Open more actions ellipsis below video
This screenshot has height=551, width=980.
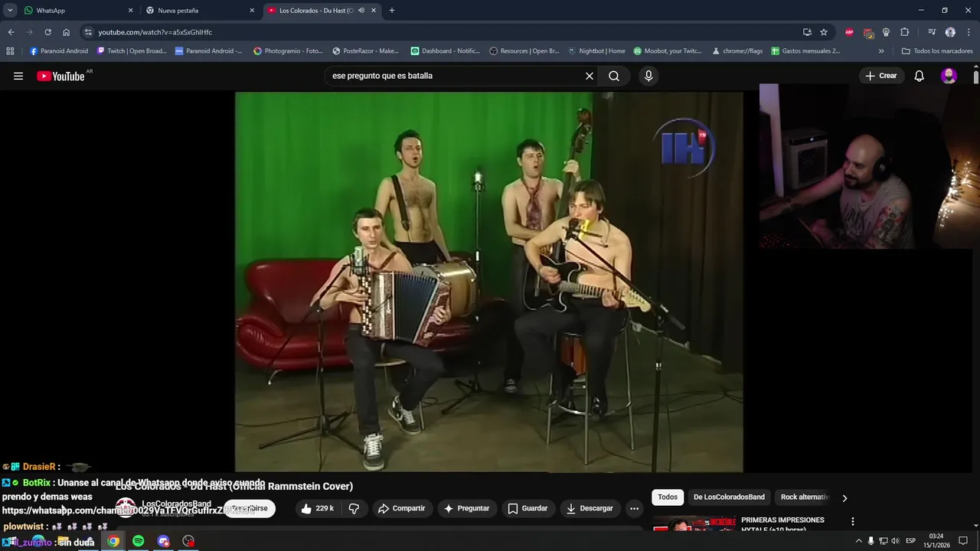[634, 508]
